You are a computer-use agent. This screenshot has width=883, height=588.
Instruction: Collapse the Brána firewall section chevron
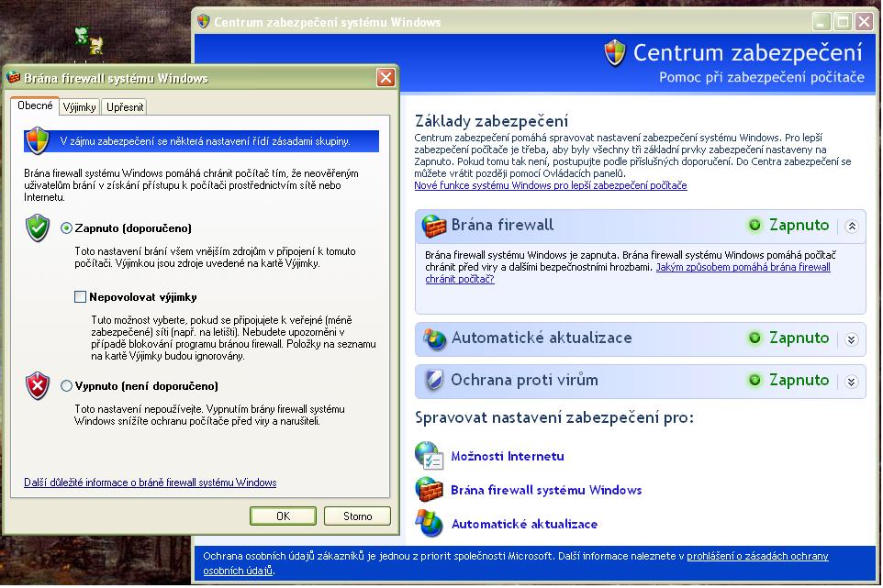pyautogui.click(x=851, y=227)
